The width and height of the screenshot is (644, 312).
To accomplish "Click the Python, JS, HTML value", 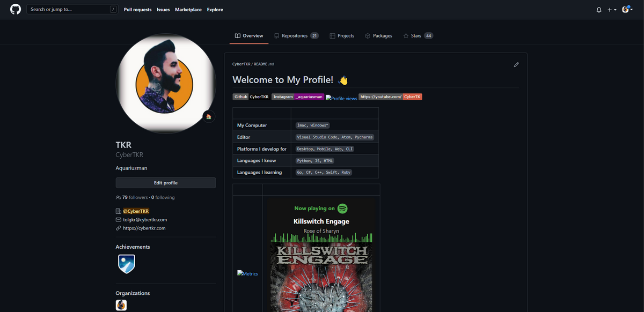I will 315,161.
